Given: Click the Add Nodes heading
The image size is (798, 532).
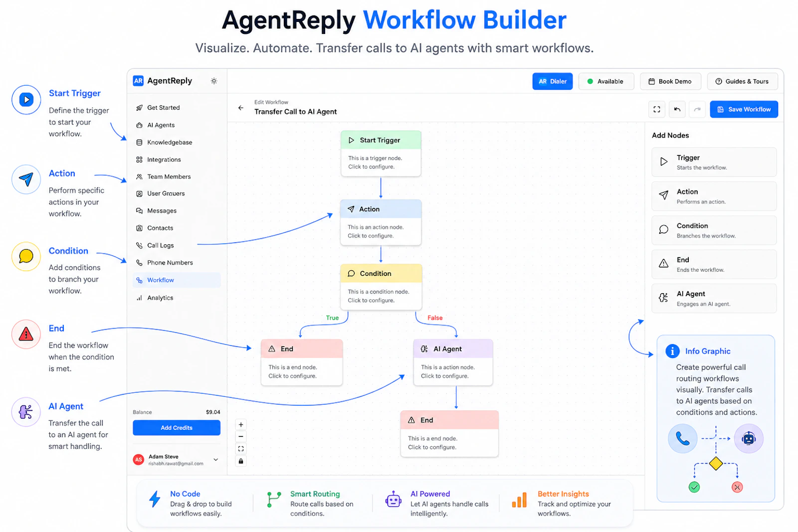Looking at the screenshot, I should (670, 136).
